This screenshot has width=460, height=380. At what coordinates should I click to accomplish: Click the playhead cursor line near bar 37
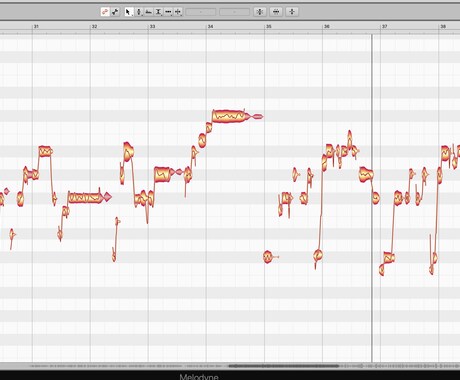(372, 197)
